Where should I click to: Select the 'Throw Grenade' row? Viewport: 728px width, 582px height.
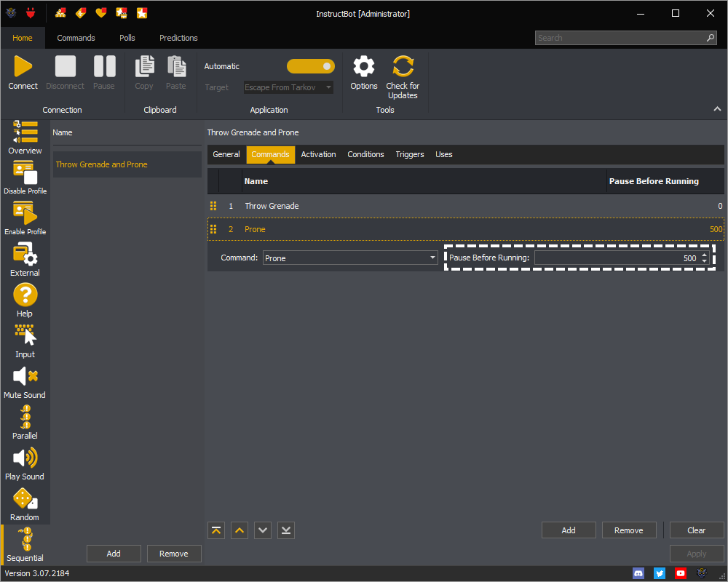point(466,206)
